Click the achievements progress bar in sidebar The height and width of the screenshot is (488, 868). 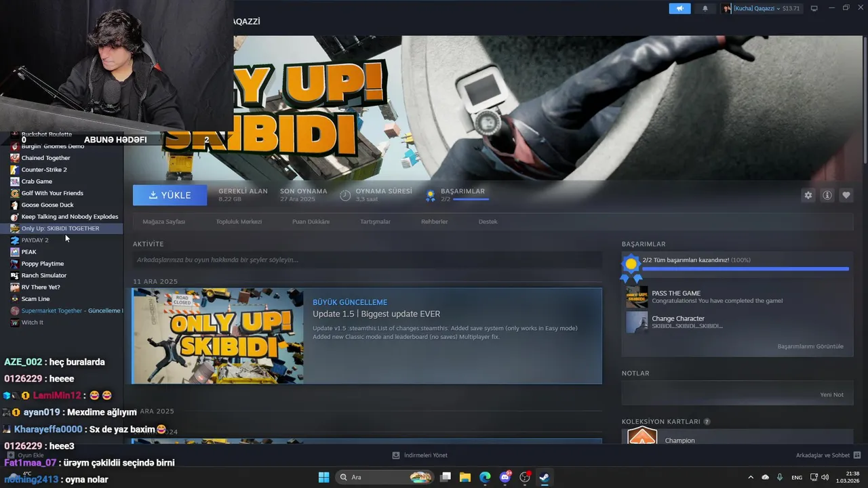(x=745, y=269)
